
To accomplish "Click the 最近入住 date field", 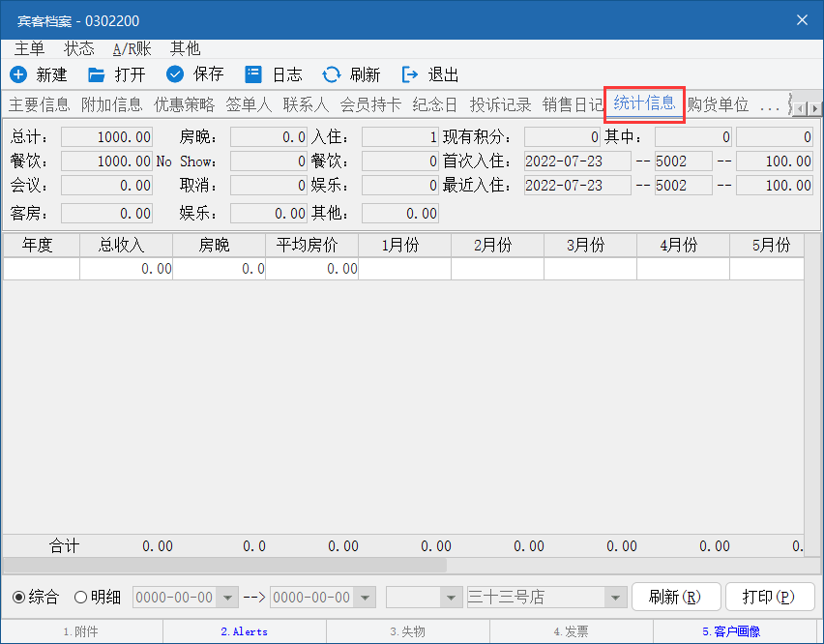I will point(577,186).
